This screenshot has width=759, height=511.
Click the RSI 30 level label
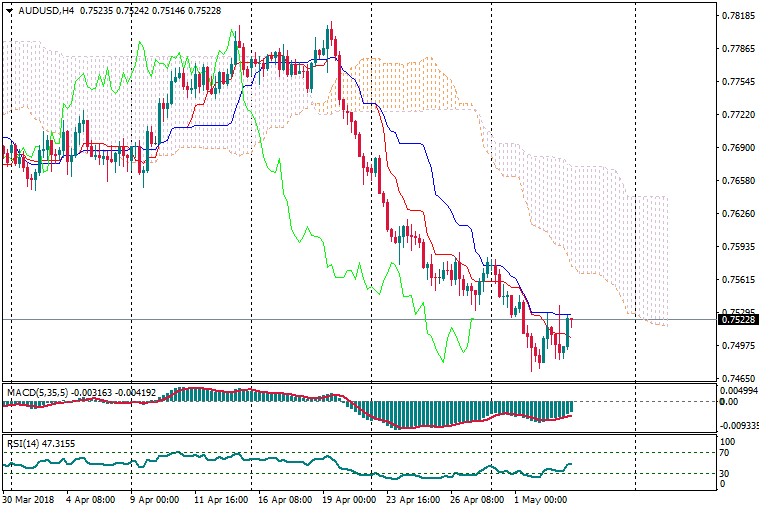(x=727, y=473)
